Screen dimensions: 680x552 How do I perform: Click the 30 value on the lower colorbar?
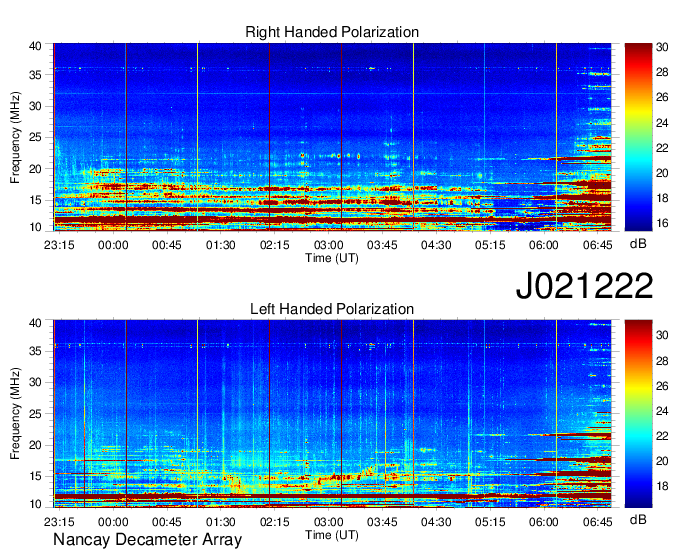pyautogui.click(x=662, y=335)
